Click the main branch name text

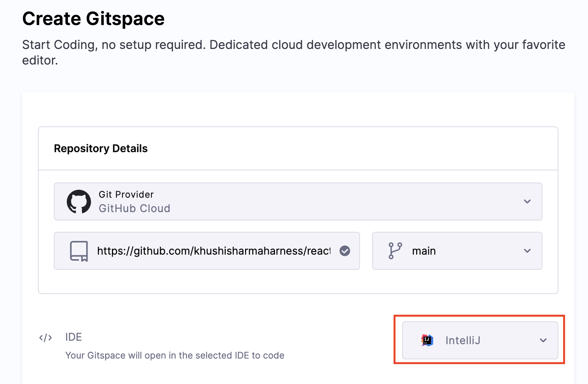point(424,251)
